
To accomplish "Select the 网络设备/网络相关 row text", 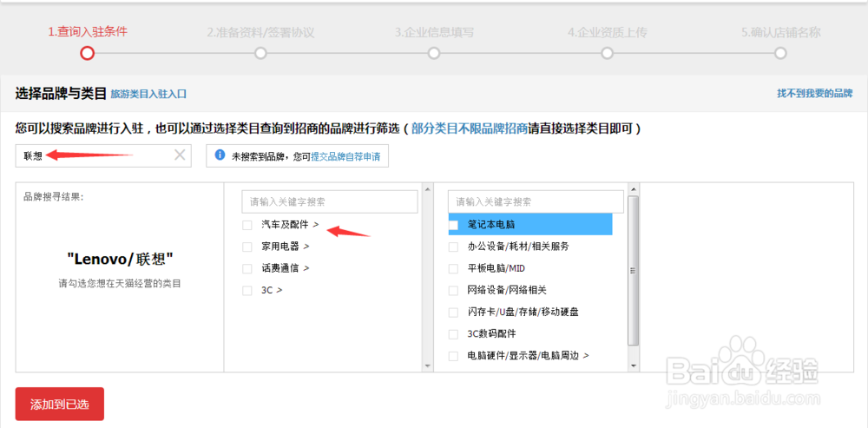I will pos(507,290).
